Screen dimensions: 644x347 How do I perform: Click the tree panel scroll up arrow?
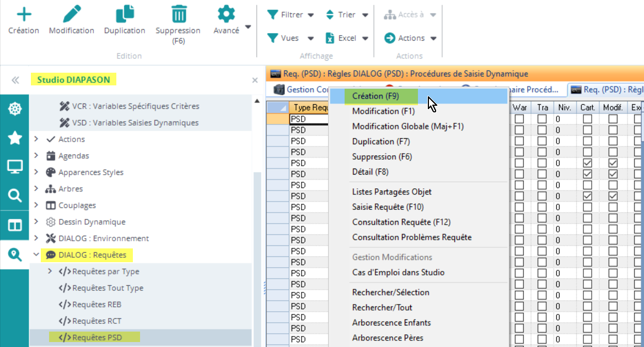[256, 101]
